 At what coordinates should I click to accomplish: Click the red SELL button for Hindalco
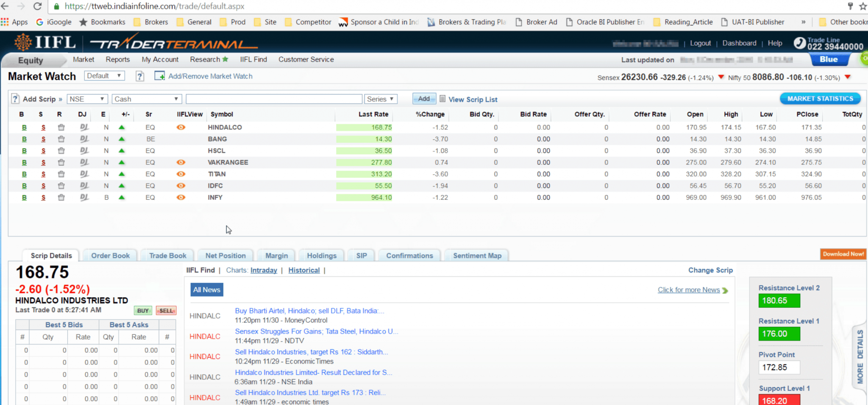[x=166, y=311]
